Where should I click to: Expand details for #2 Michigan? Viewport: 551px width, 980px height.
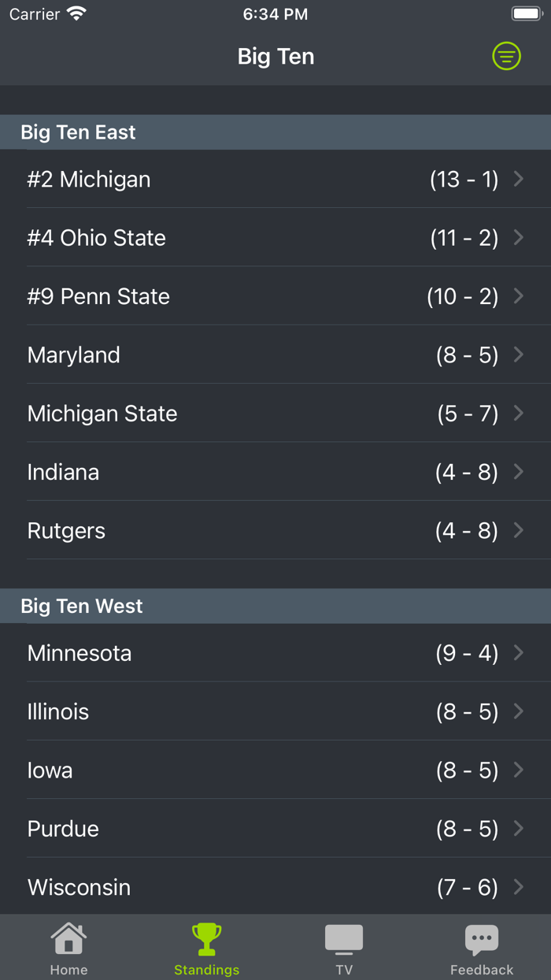coord(275,179)
